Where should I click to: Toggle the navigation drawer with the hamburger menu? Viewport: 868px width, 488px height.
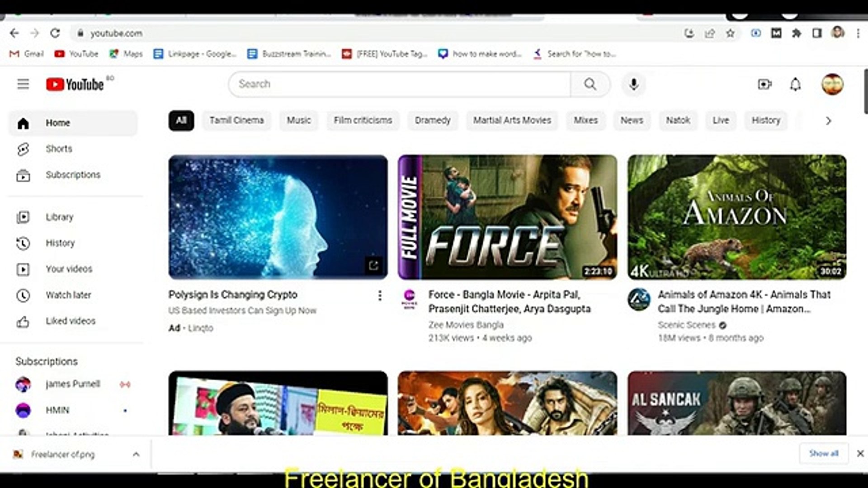[x=23, y=84]
